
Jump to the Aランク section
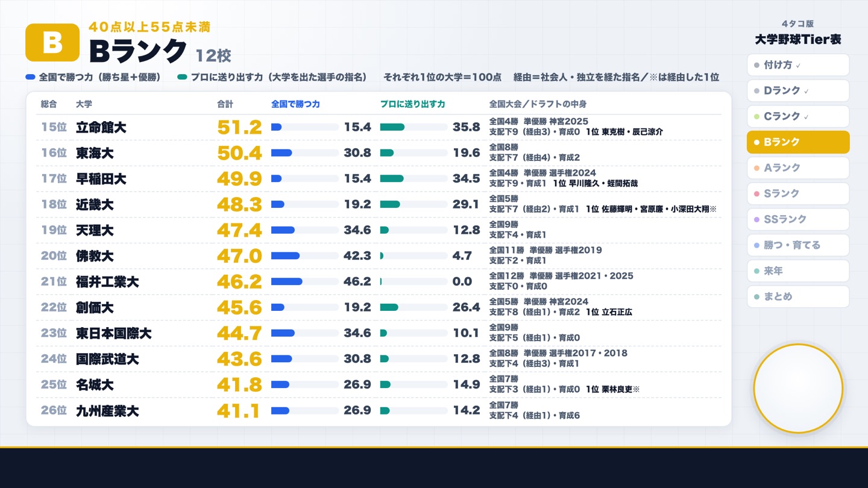pyautogui.click(x=797, y=168)
